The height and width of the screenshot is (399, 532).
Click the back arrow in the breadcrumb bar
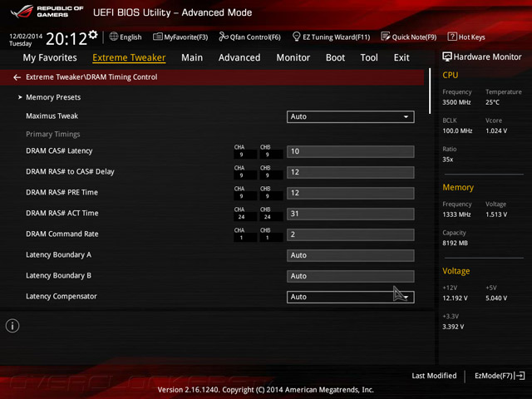coord(17,77)
